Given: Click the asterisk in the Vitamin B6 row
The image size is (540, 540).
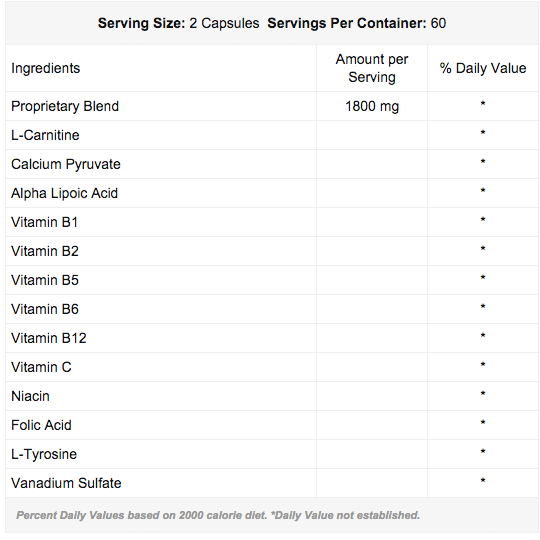Looking at the screenshot, I should coord(483,307).
